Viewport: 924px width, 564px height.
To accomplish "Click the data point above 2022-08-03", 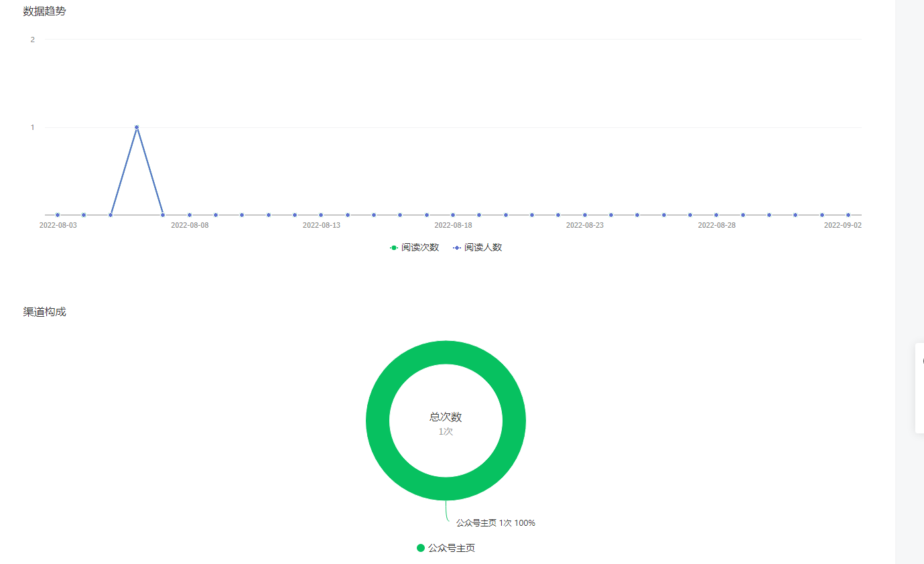I will tap(58, 215).
